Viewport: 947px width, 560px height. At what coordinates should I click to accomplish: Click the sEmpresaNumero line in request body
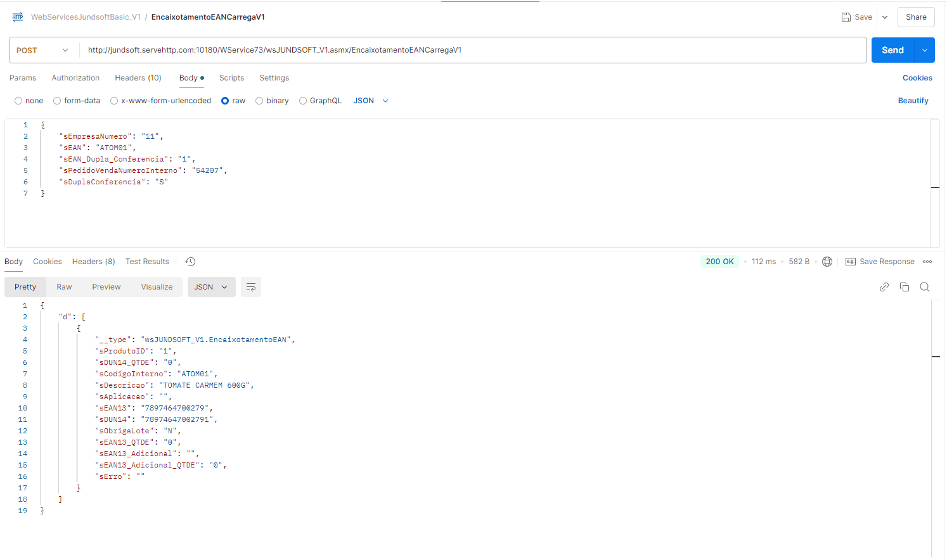(x=111, y=136)
